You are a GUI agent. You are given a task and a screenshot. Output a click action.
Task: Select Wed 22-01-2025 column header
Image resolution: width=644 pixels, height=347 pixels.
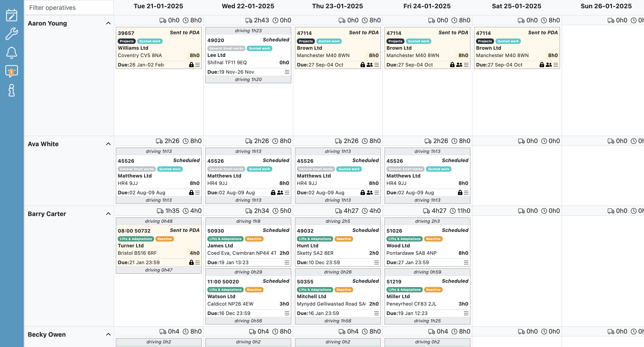(248, 6)
